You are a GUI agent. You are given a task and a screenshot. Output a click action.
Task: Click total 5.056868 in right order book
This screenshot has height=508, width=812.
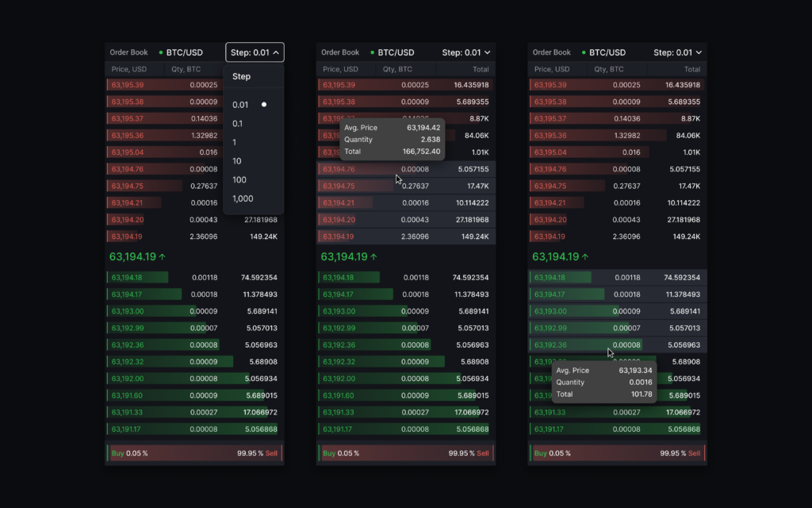pyautogui.click(x=684, y=429)
